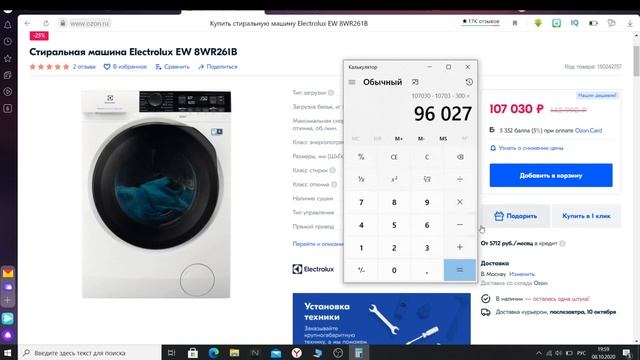Click the browser downloads icon

click(x=630, y=23)
